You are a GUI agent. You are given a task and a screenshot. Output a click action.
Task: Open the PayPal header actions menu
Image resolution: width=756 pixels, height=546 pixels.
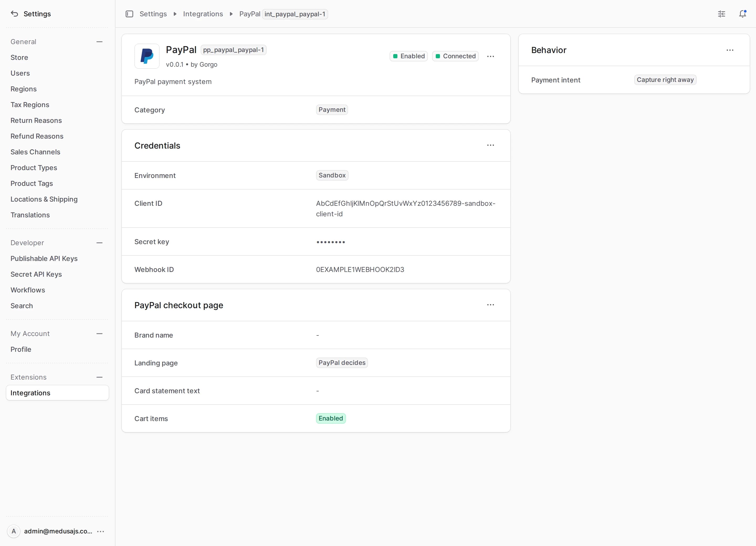point(490,56)
